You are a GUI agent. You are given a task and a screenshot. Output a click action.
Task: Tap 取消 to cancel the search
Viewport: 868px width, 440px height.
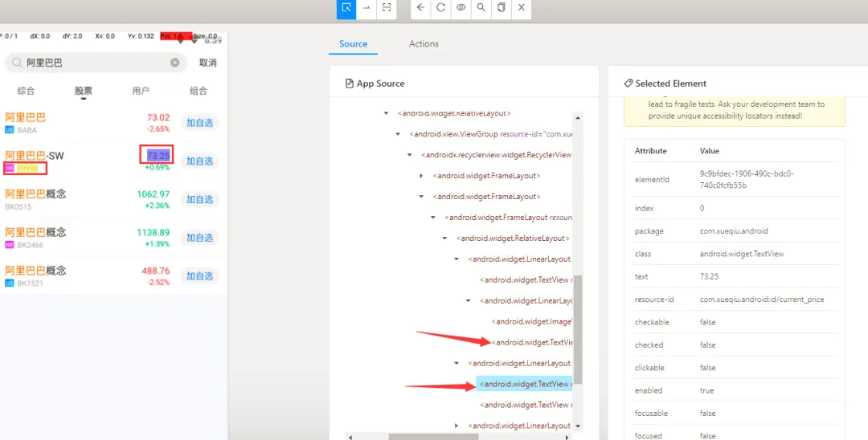pos(208,63)
